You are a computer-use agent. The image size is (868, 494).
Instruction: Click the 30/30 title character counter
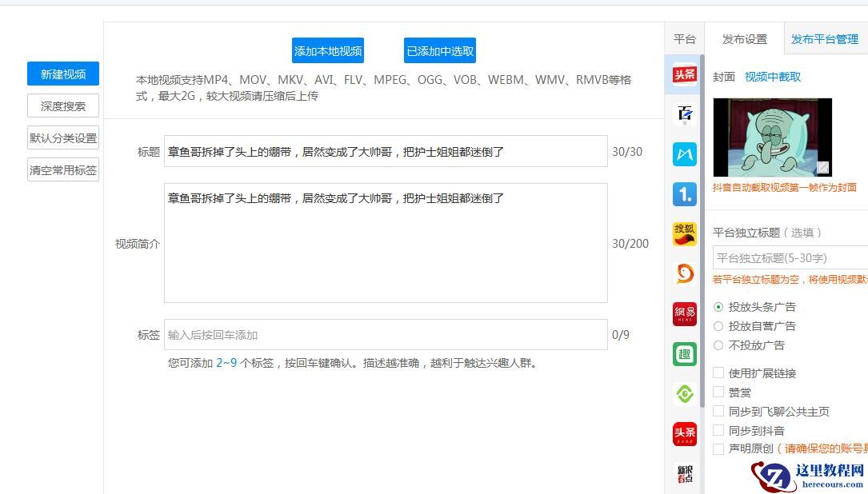[x=626, y=152]
